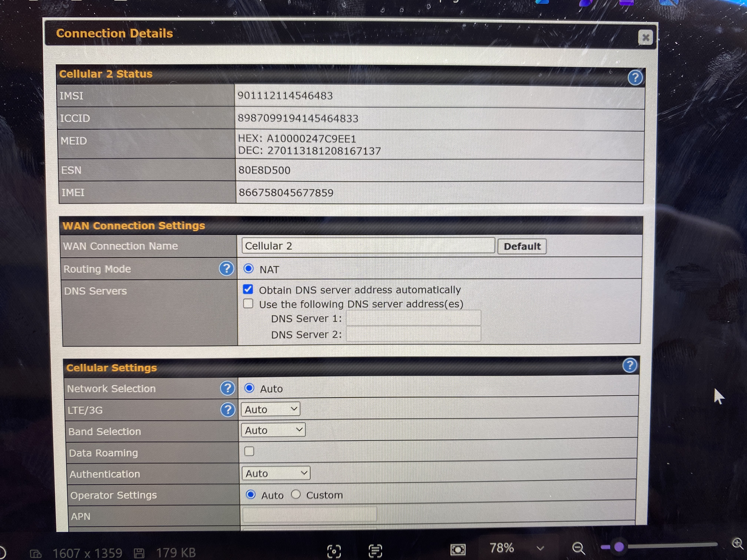Open the Band Selection dropdown
This screenshot has width=747, height=560.
click(273, 430)
